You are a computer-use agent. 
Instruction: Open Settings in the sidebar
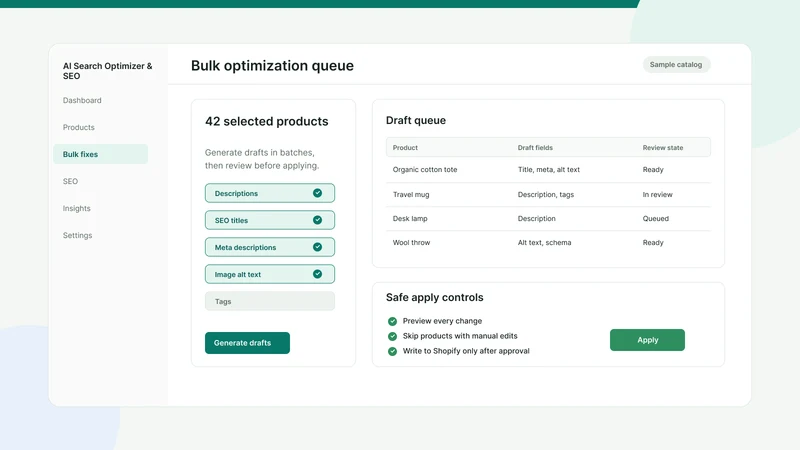pos(78,235)
